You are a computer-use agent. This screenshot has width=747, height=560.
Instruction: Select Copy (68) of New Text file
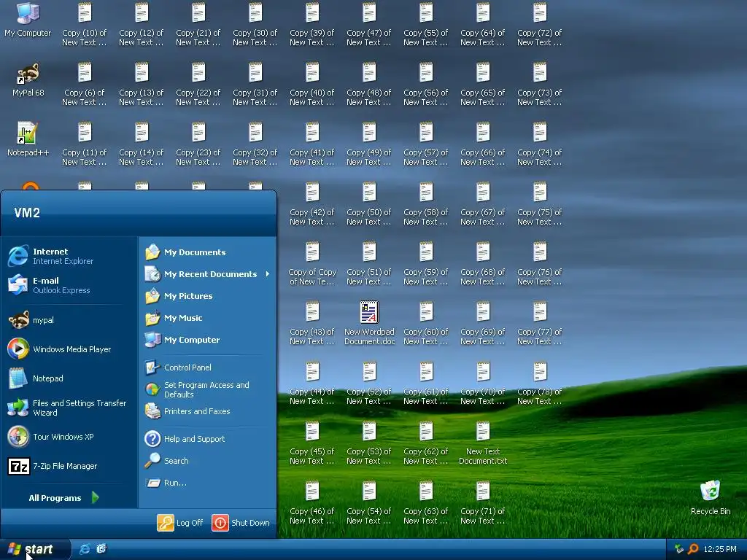[x=483, y=264]
